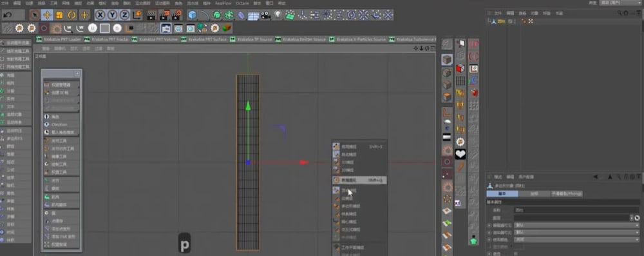Open the RealFlow menu
This screenshot has width=644, height=256.
(x=223, y=3)
